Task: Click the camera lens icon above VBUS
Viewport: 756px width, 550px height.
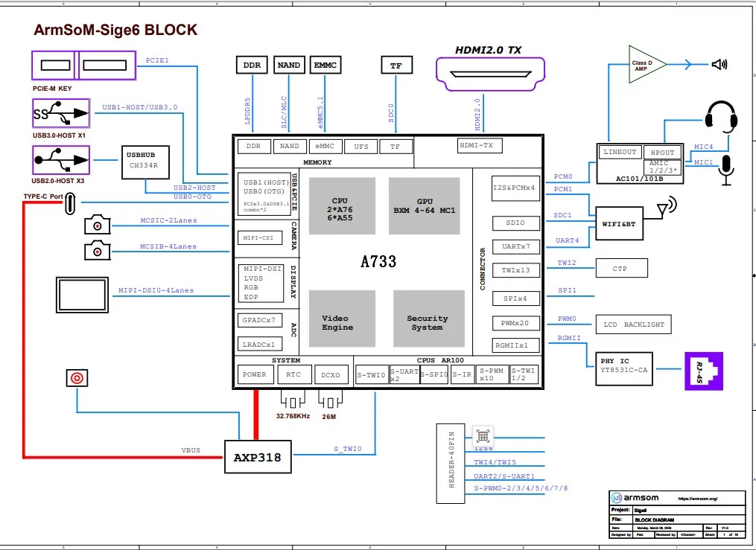Action: click(77, 378)
